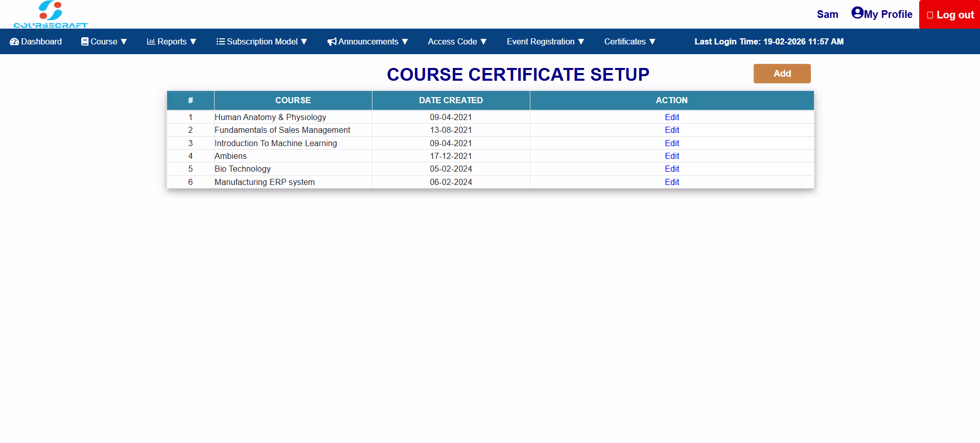The height and width of the screenshot is (443, 980).
Task: Edit Fundamentals of Sales Management certificate
Action: (672, 130)
